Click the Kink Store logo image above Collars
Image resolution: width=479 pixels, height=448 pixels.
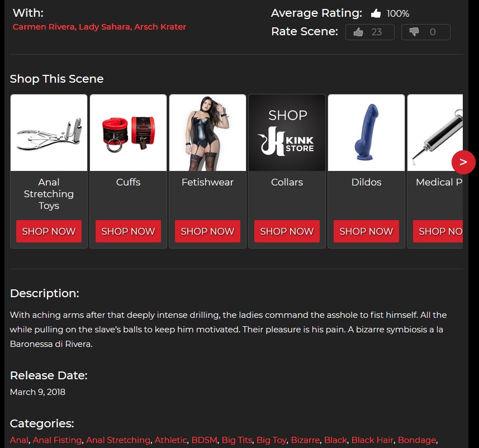(x=287, y=133)
